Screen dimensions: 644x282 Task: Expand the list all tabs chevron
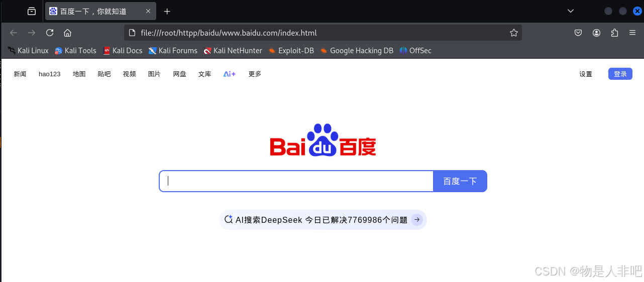click(571, 11)
